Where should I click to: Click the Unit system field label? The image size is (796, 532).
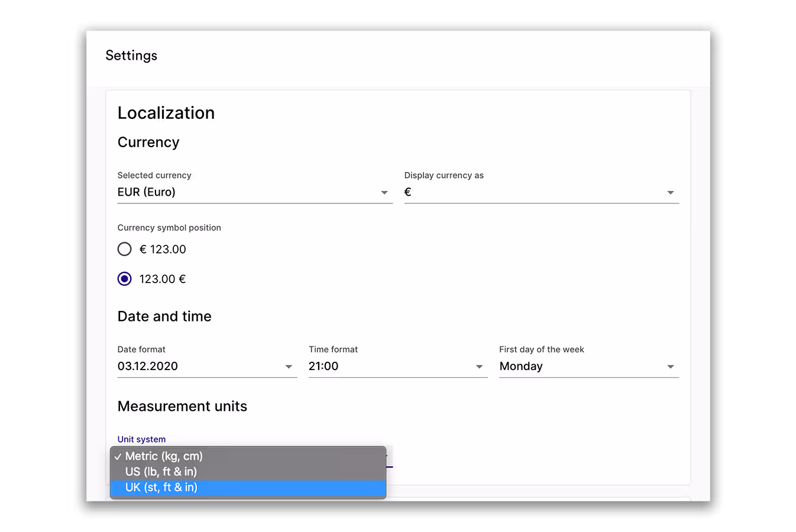click(x=141, y=439)
